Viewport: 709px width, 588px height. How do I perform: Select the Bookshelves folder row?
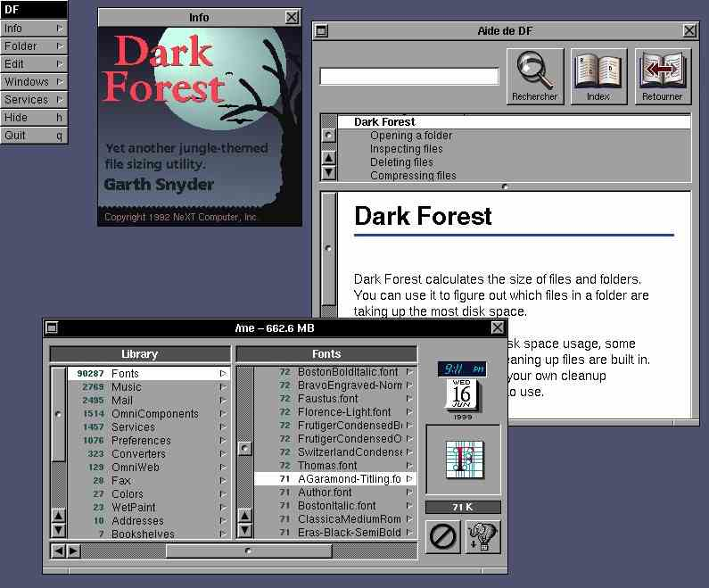pos(148,534)
